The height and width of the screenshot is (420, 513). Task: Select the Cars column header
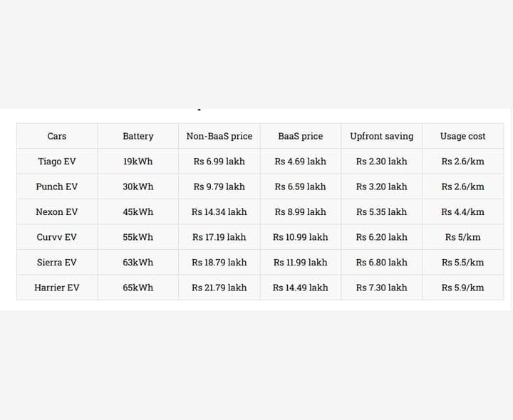[x=57, y=136]
